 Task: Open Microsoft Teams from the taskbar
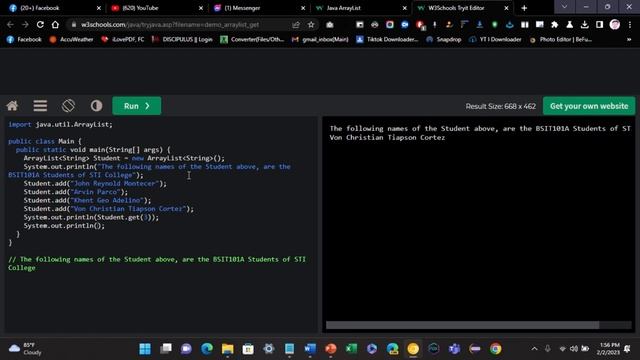tap(454, 349)
